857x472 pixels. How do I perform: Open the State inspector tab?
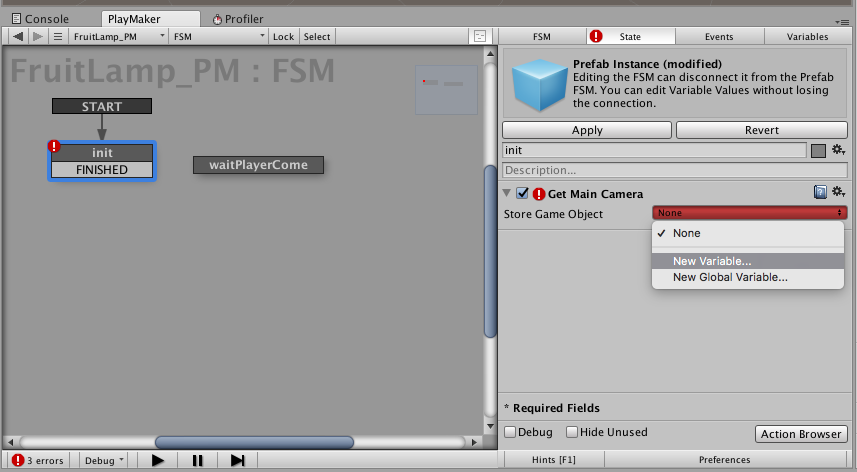coord(630,37)
